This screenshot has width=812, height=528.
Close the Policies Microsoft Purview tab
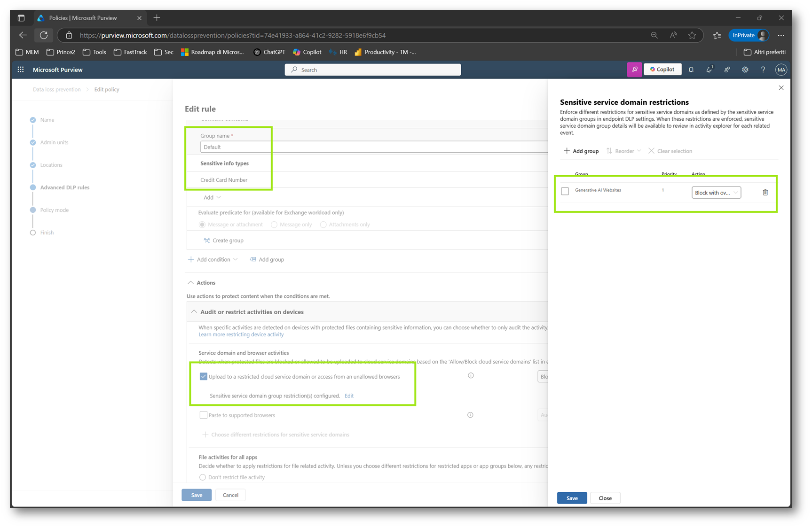tap(139, 18)
